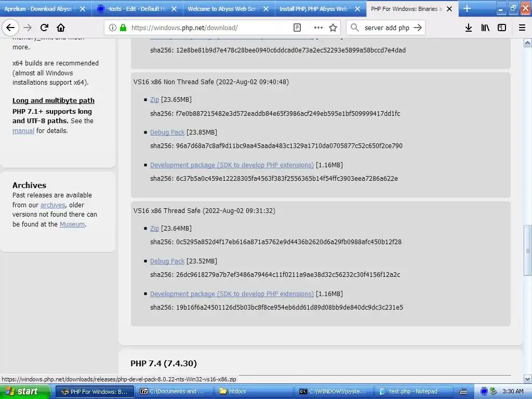The image size is (532, 399).
Task: Download Debug Pack for x86 Non Thread Safe
Action: click(x=167, y=132)
